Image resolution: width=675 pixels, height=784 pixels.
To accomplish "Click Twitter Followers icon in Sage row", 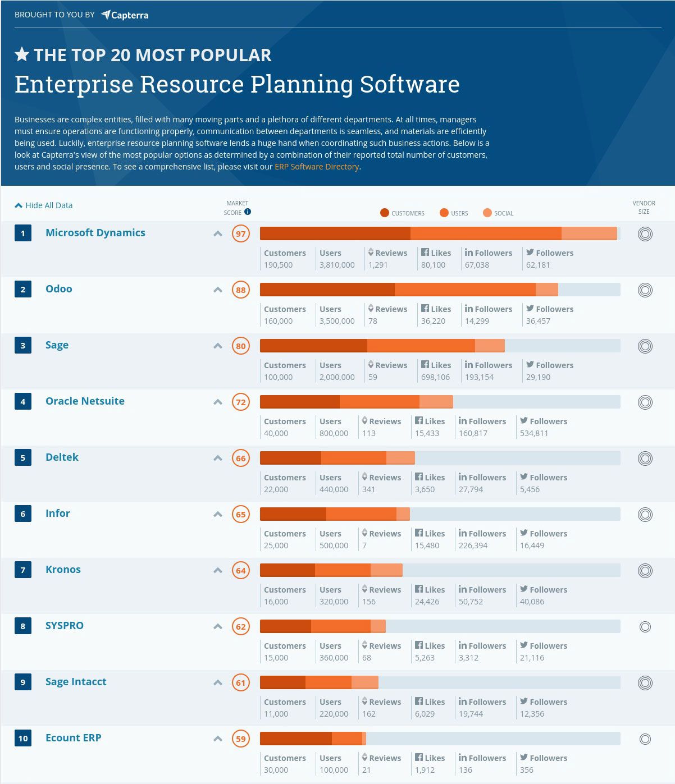I will click(x=530, y=365).
